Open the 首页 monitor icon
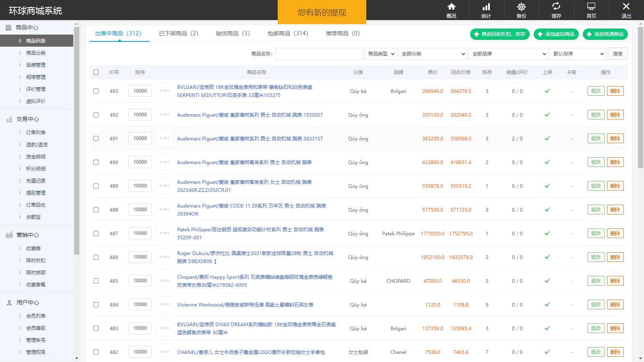Image resolution: width=644 pixels, height=362 pixels. point(591,6)
